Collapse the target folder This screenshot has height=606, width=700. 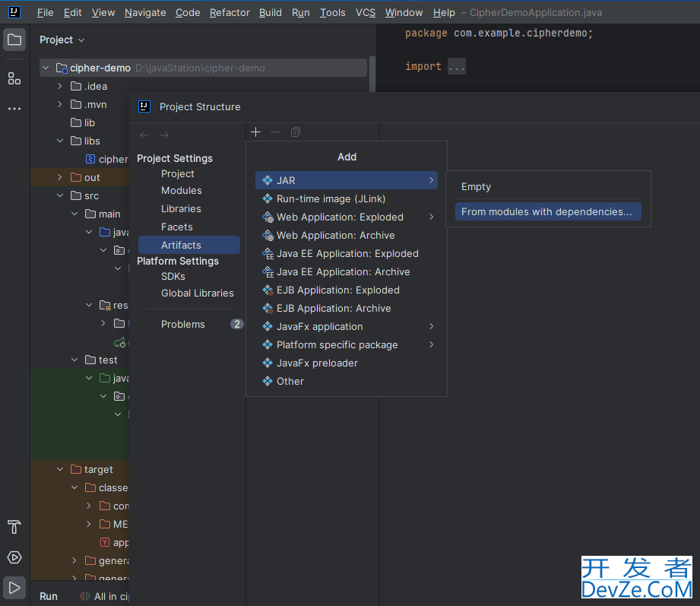[60, 469]
